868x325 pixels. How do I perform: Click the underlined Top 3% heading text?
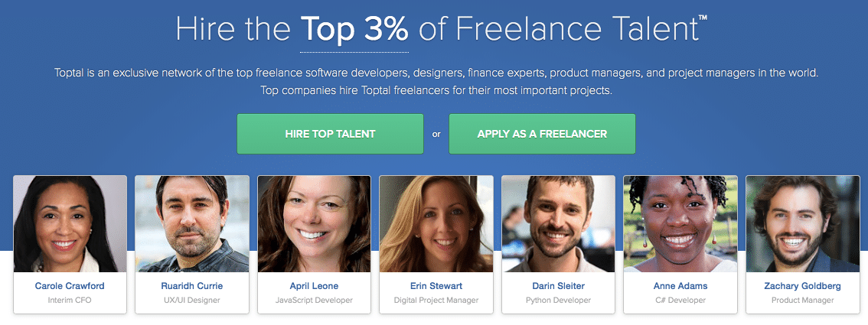354,30
